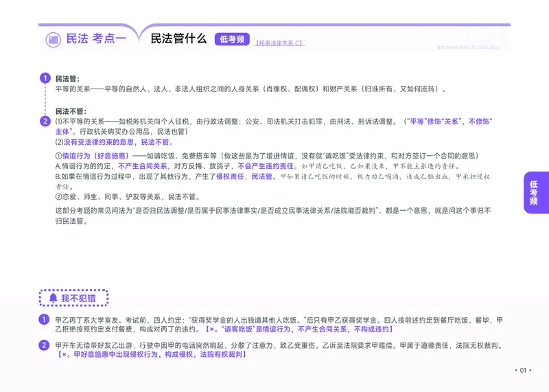Click the bell icon in 我不犯错 box
This screenshot has height=392, width=549.
[x=54, y=298]
